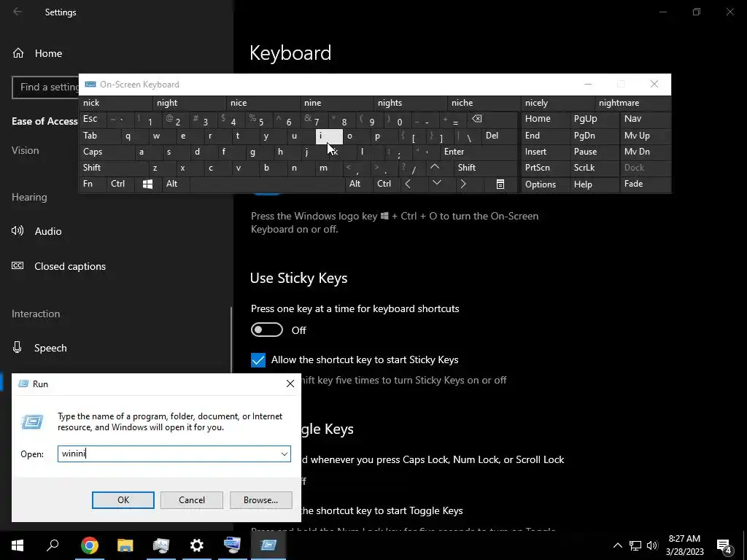The image size is (747, 560).
Task: Click Esc key on On-Screen Keyboard
Action: click(93, 119)
